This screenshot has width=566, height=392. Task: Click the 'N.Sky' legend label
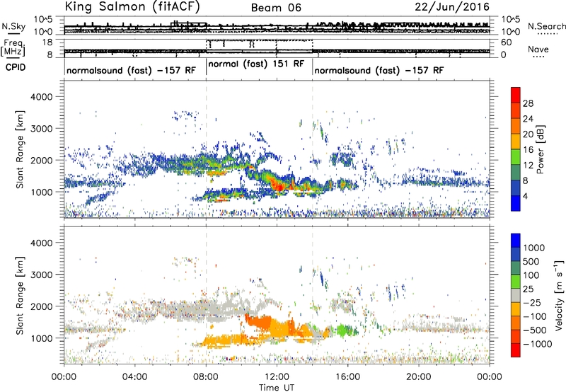13,26
